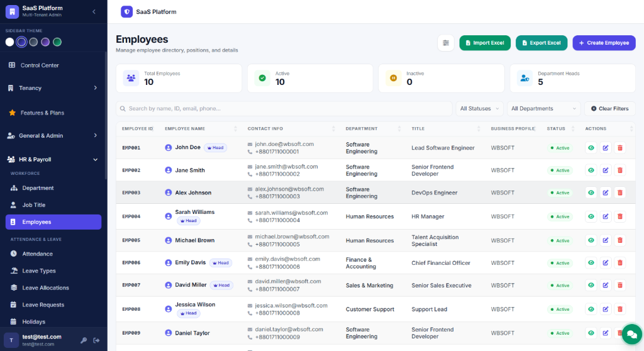Go to Features & Plans
This screenshot has height=351, width=644.
click(x=53, y=113)
